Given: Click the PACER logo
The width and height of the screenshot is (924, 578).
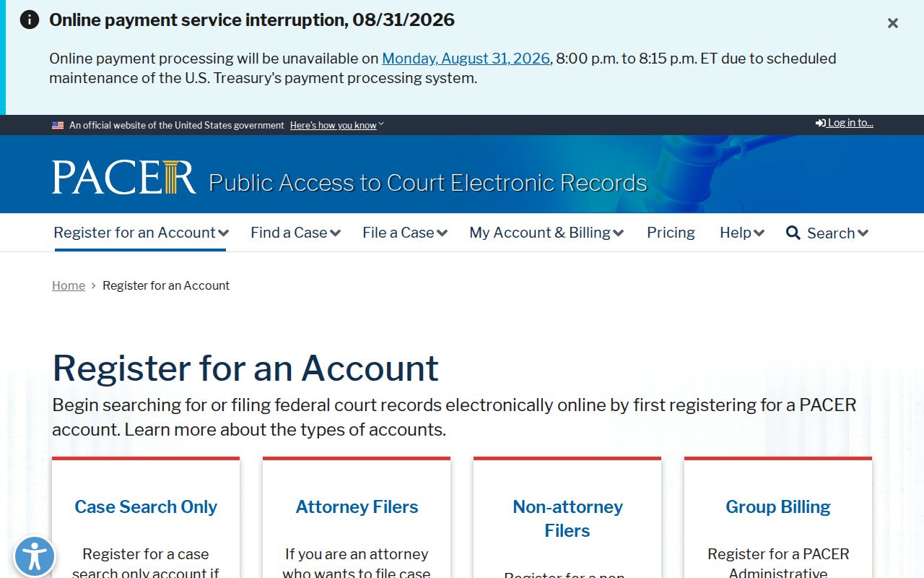Looking at the screenshot, I should [x=124, y=178].
